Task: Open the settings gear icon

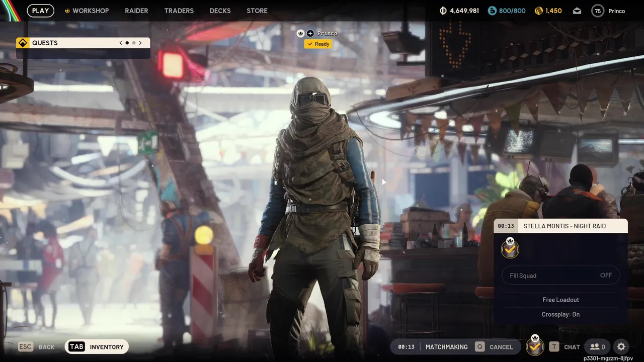Action: coord(621,346)
